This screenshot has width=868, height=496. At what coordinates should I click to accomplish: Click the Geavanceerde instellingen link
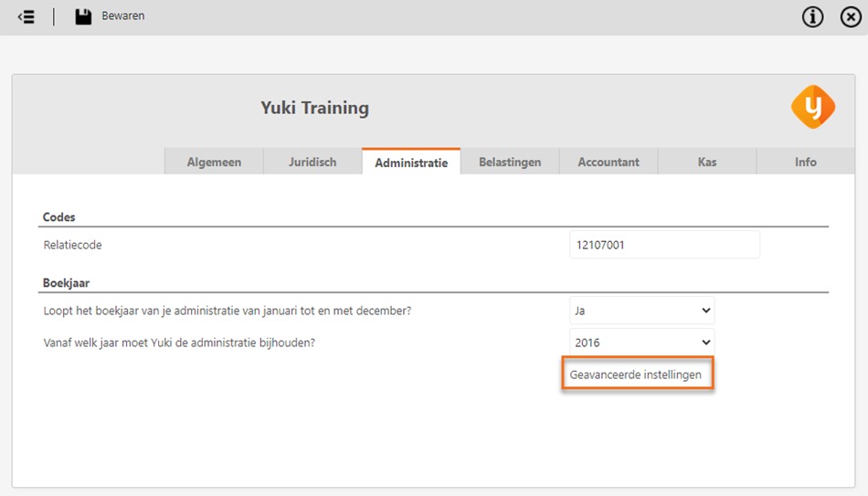[636, 375]
